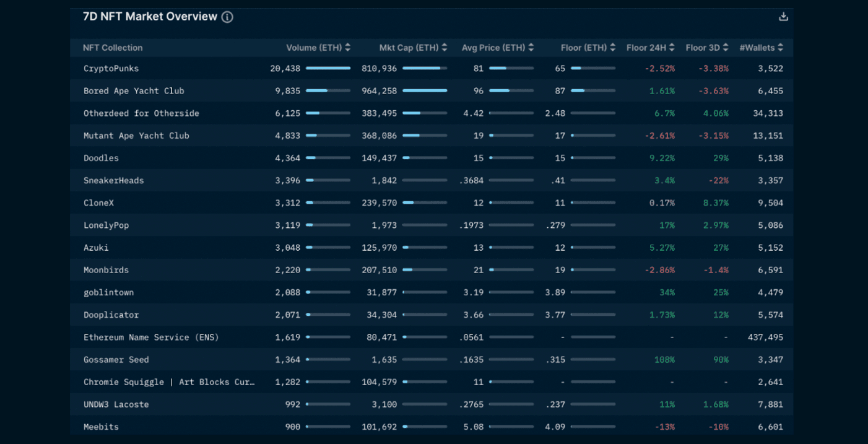The height and width of the screenshot is (444, 868).
Task: Open the Mutant Ape Yacht Club collection
Action: click(x=136, y=136)
